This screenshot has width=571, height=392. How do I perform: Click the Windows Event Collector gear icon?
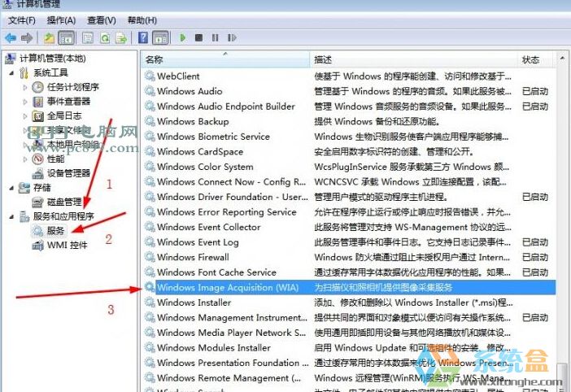pyautogui.click(x=150, y=227)
